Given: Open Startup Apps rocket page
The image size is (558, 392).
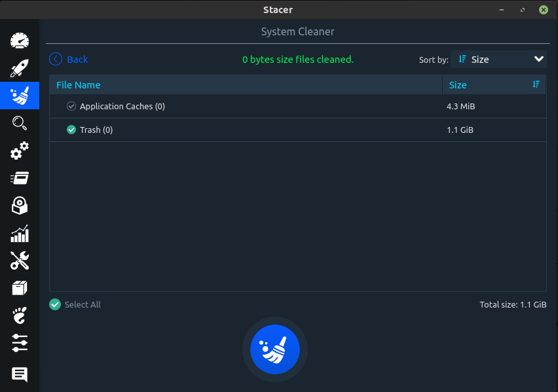Looking at the screenshot, I should 20,68.
